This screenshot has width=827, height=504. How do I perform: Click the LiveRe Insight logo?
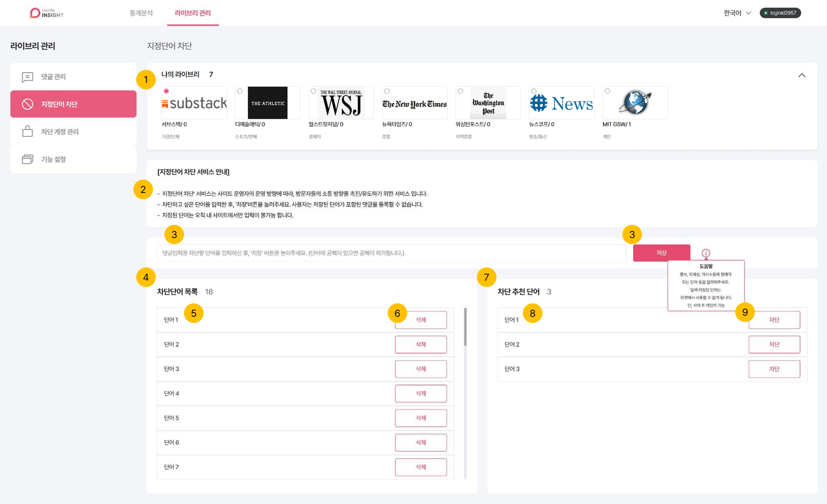pos(46,13)
